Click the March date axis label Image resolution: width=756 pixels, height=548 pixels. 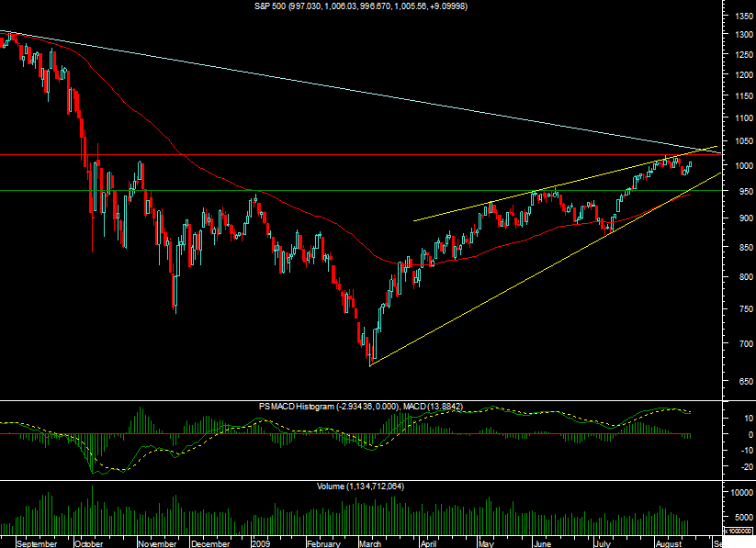point(370,543)
